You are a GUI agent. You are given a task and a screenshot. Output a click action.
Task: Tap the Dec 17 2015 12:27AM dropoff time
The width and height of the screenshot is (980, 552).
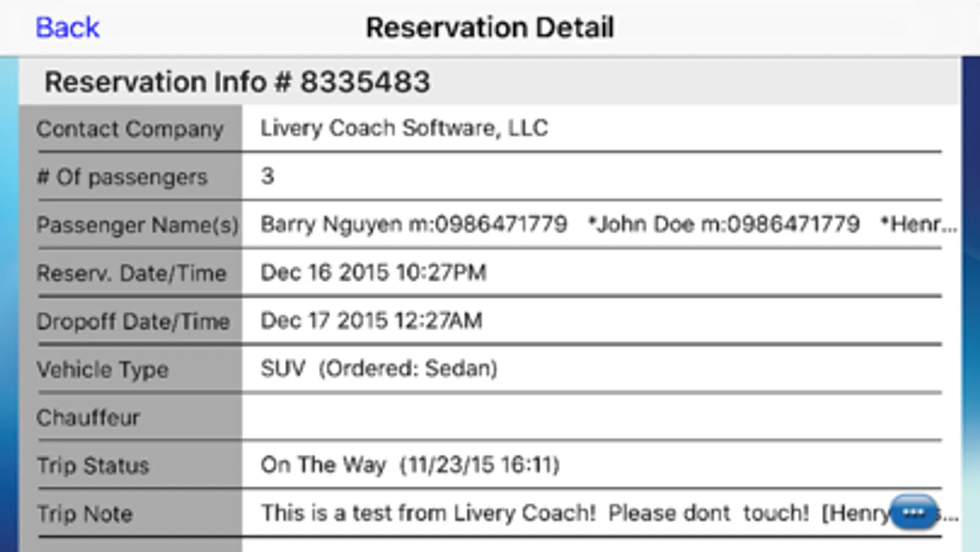pos(371,321)
